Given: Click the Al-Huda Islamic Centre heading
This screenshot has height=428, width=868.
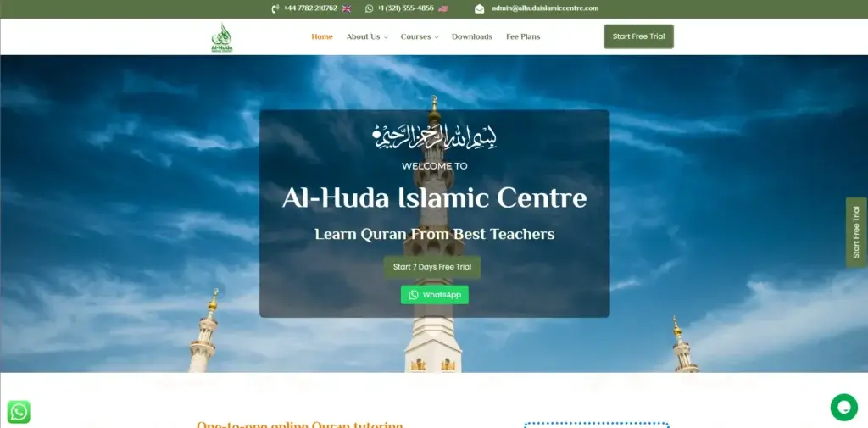Looking at the screenshot, I should pyautogui.click(x=435, y=197).
